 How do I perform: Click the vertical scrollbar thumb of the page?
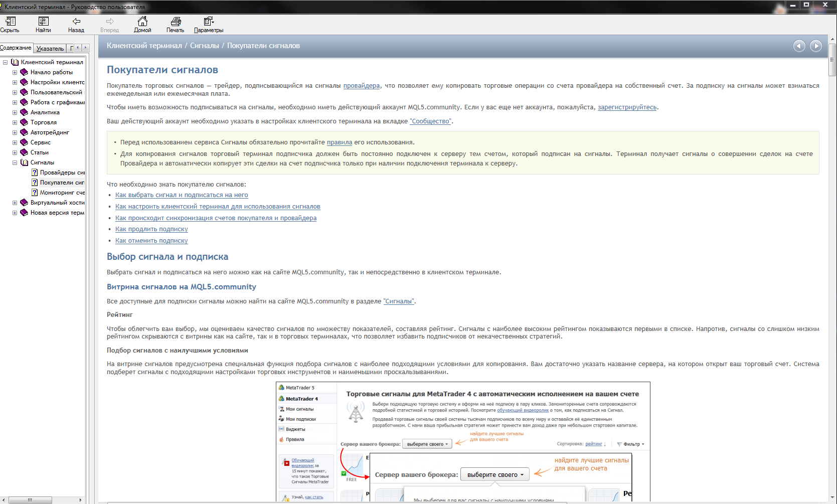(832, 60)
